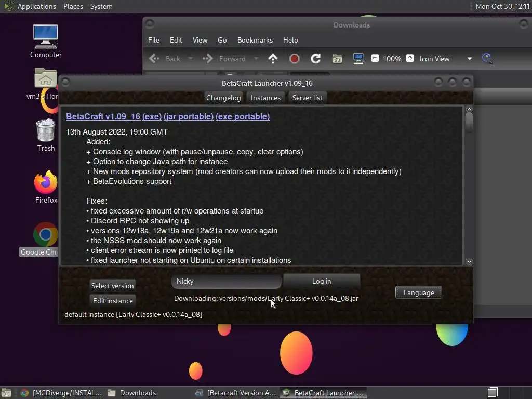Click the changelog scrollbar thumb

(469, 122)
